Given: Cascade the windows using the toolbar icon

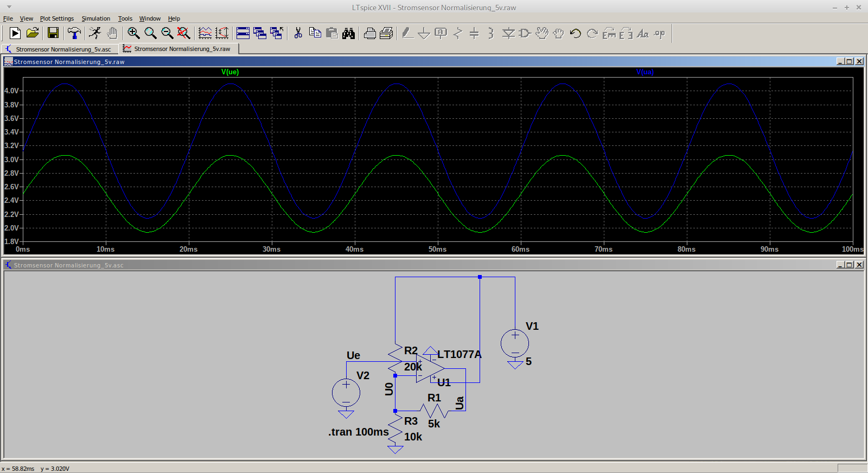Looking at the screenshot, I should coord(260,34).
